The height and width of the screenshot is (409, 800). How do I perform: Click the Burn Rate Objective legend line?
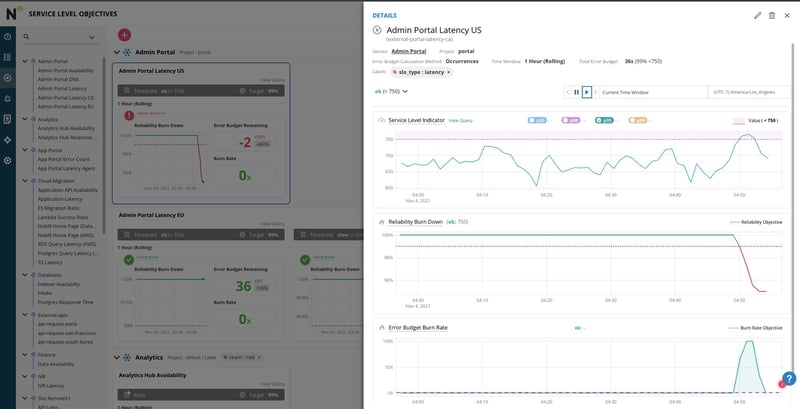734,328
